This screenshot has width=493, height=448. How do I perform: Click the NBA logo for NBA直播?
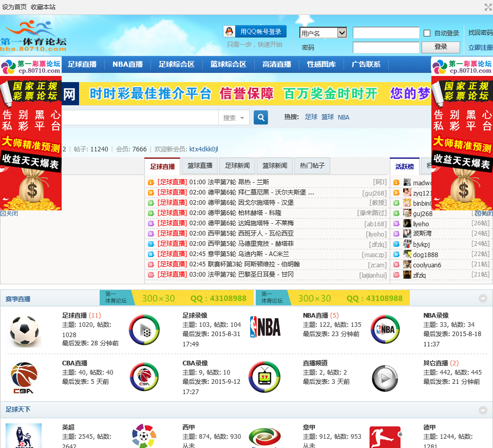[265, 327]
